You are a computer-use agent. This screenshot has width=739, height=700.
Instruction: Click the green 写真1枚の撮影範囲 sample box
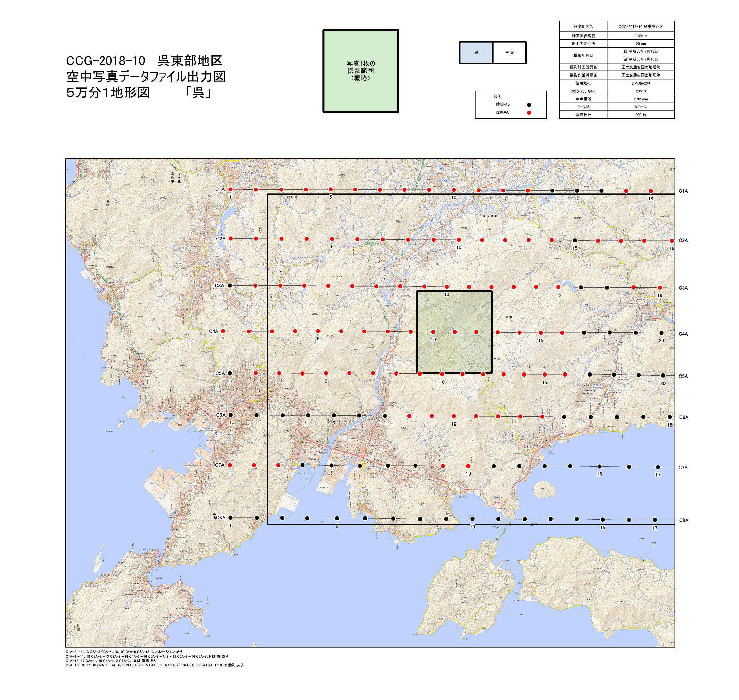[x=360, y=71]
